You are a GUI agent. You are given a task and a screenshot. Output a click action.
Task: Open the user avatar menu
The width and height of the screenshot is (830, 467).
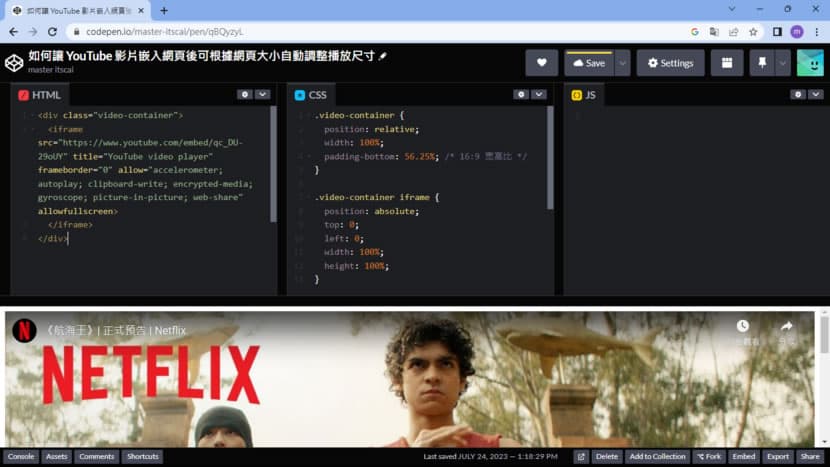810,63
